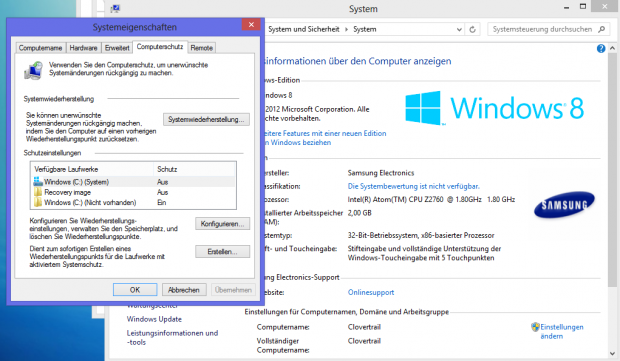Click the shield icon beside Einstellungen ändern
Image resolution: width=620 pixels, height=361 pixels.
535,327
